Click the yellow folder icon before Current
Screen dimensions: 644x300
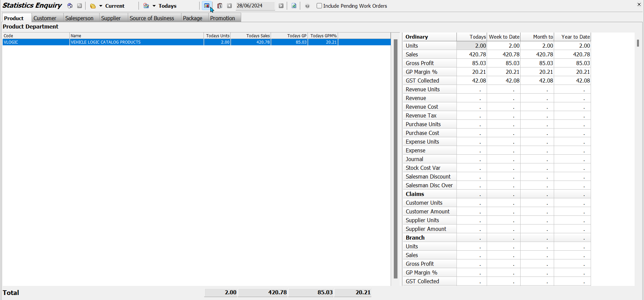point(93,6)
